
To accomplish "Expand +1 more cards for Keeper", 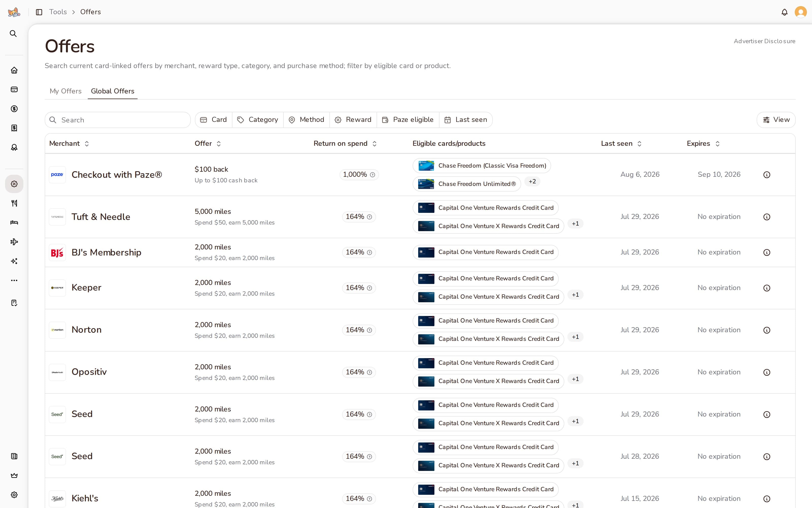I will click(x=575, y=295).
